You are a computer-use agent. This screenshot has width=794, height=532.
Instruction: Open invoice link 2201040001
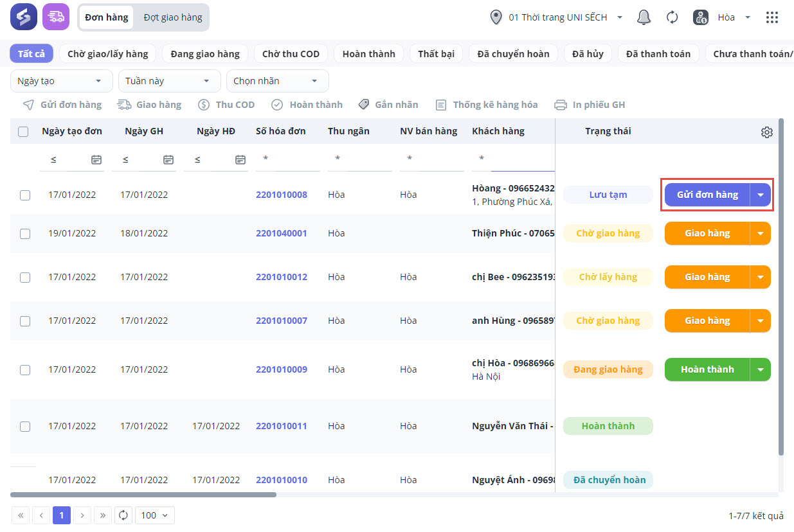pos(281,233)
